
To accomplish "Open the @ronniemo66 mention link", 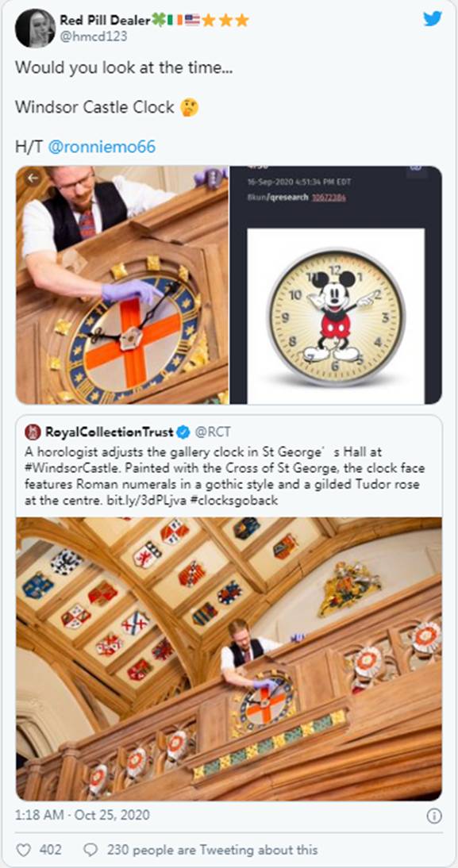I will coord(102,147).
